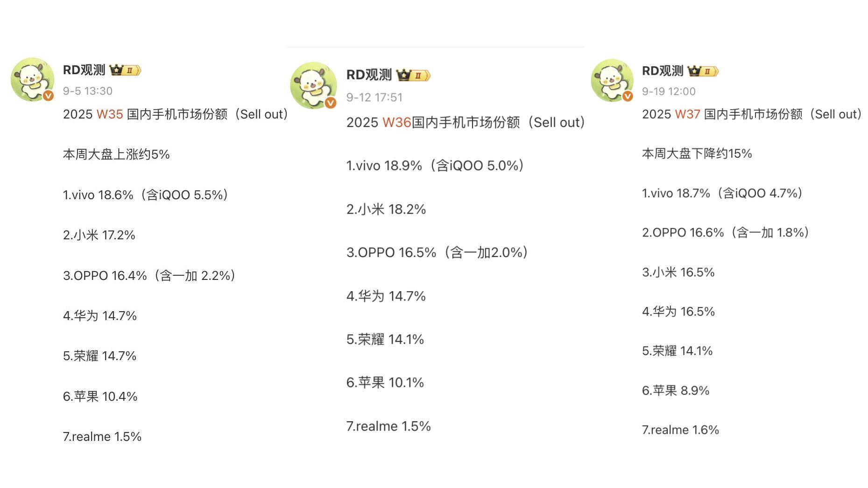The image size is (868, 488).
Task: Click the crown badge on the 9-12 post
Action: click(413, 75)
